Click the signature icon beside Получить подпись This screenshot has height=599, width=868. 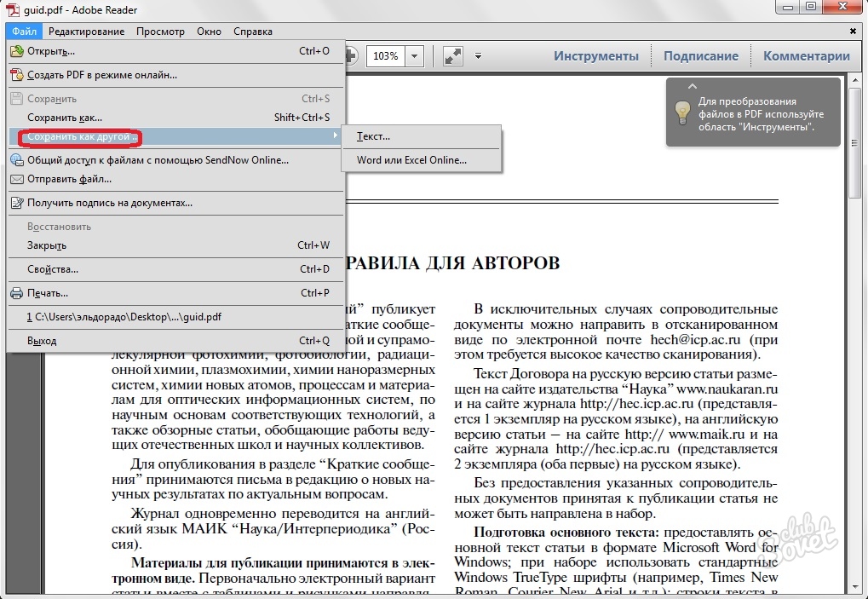point(16,203)
